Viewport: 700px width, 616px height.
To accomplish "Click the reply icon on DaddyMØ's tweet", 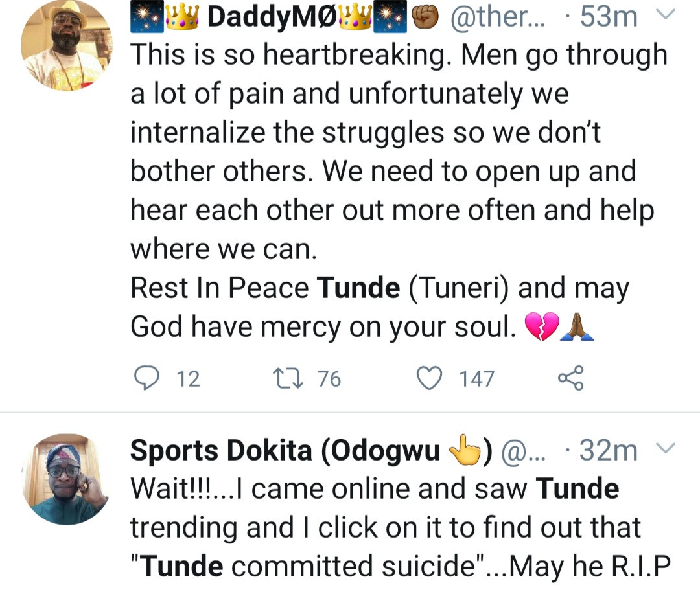I will 146,378.
